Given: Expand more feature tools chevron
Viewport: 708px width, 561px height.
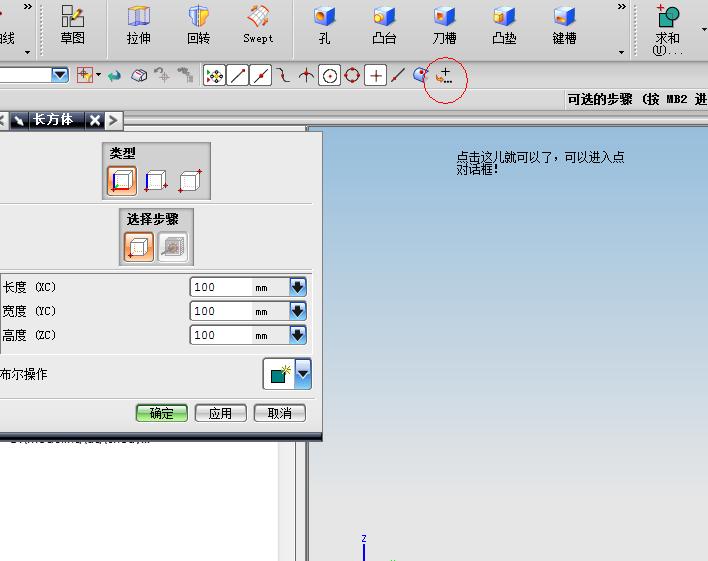Looking at the screenshot, I should coord(622,7).
